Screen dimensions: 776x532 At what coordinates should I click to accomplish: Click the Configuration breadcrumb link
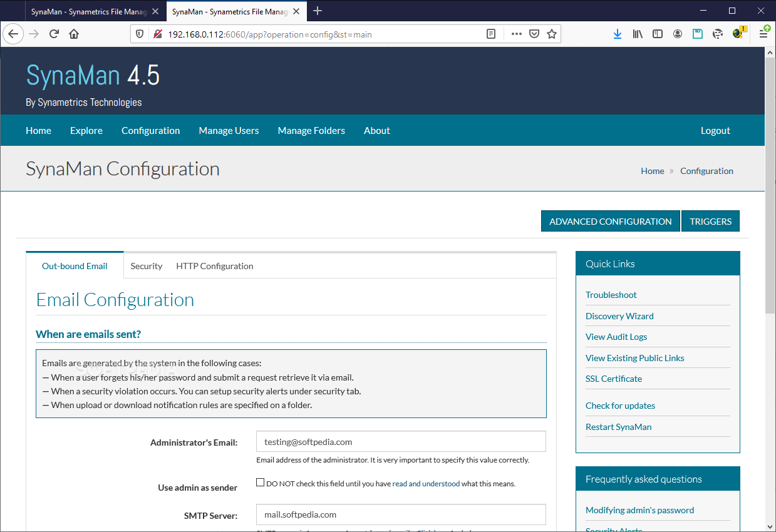coord(706,171)
